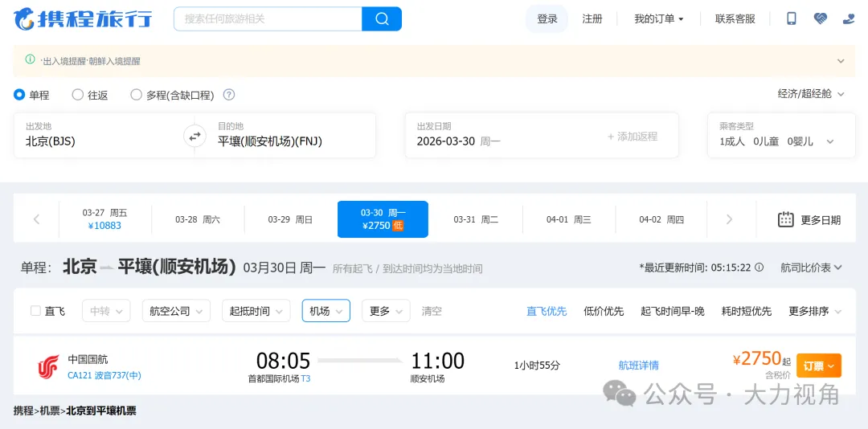Expand the 航司比价表 comparison table
Screen dimensions: 868x429
tap(812, 268)
